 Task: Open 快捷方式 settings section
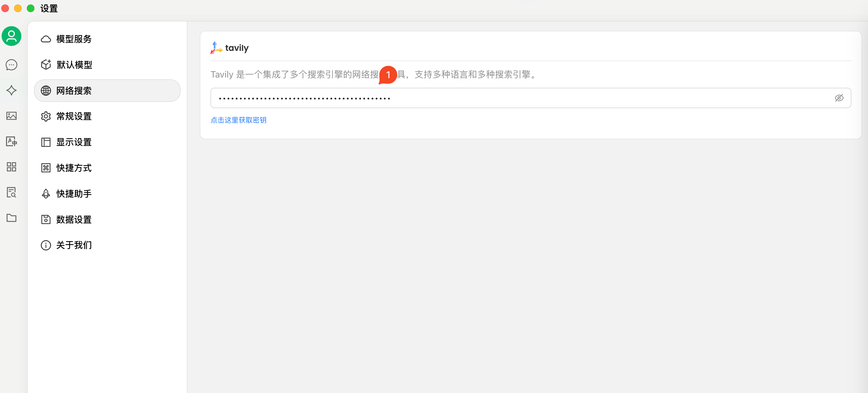[74, 168]
